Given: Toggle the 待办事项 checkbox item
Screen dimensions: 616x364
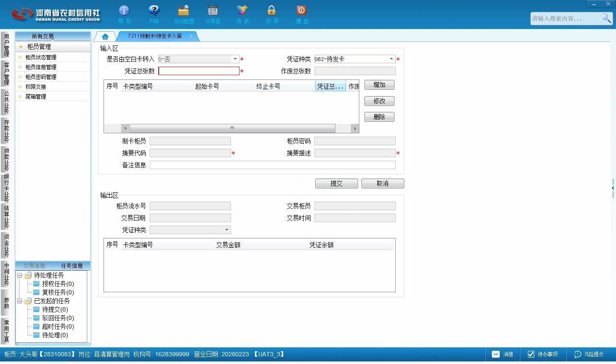Looking at the screenshot, I should [x=531, y=354].
